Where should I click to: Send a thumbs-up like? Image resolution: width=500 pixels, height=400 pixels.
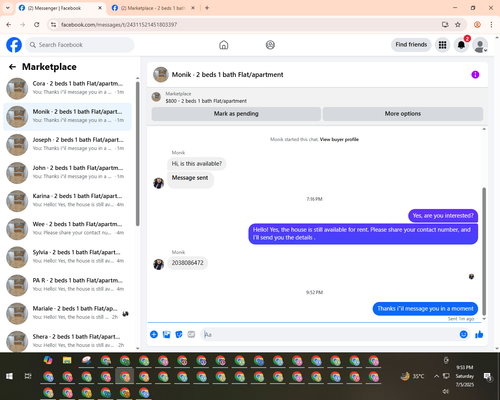(x=479, y=334)
